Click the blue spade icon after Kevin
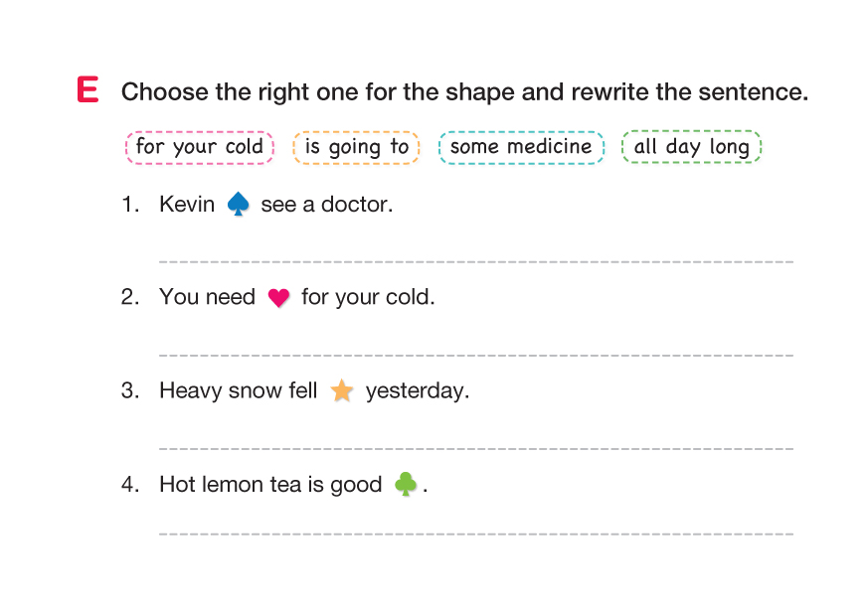Image resolution: width=868 pixels, height=608 pixels. click(x=238, y=205)
